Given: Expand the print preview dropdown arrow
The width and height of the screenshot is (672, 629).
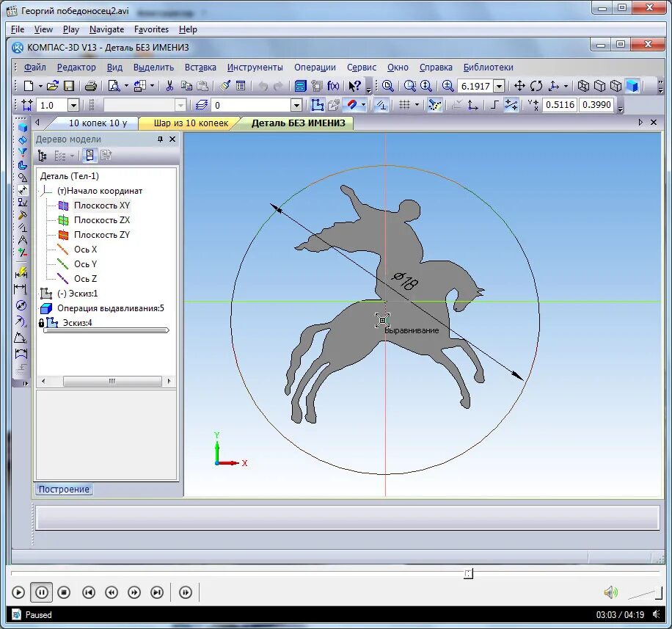Looking at the screenshot, I should (x=126, y=86).
